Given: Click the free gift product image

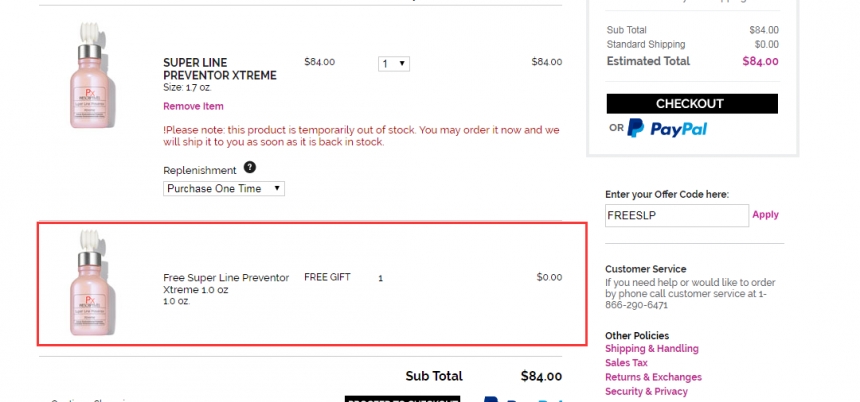Looking at the screenshot, I should tap(93, 282).
